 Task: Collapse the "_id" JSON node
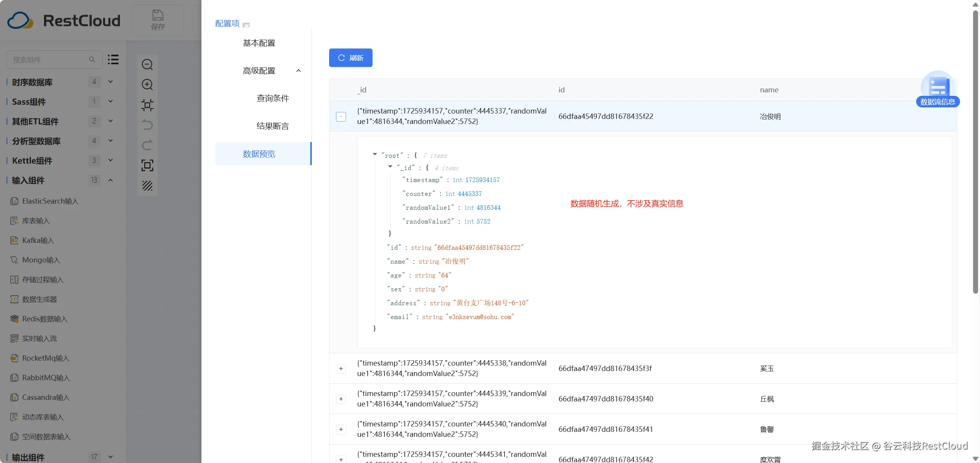point(390,167)
